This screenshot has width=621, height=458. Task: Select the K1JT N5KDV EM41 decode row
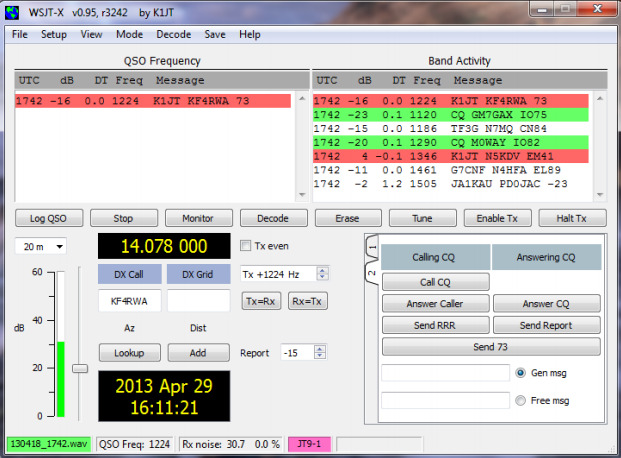point(451,156)
